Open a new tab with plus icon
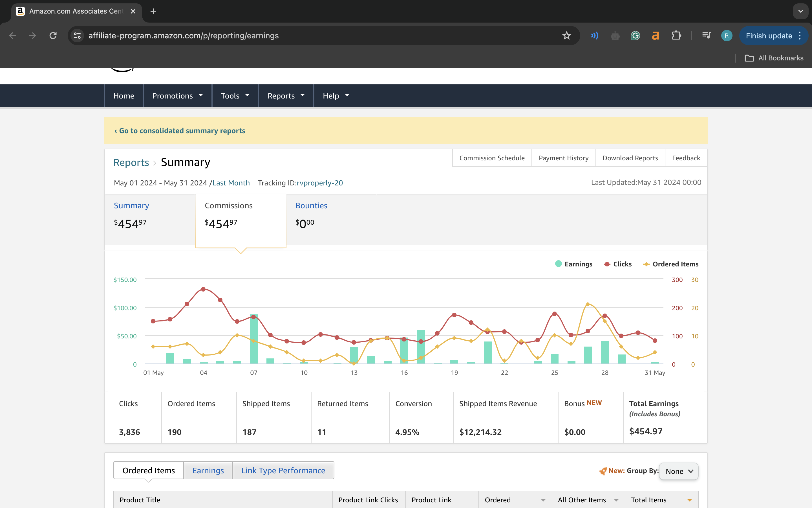Image resolution: width=812 pixels, height=508 pixels. 153,11
